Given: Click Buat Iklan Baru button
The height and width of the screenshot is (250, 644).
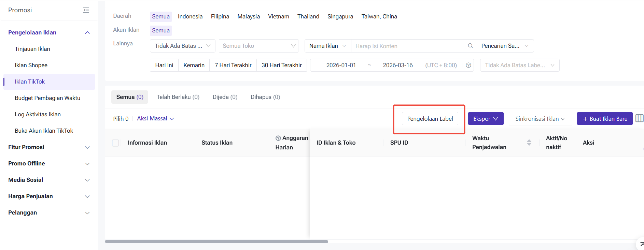Looking at the screenshot, I should [604, 119].
